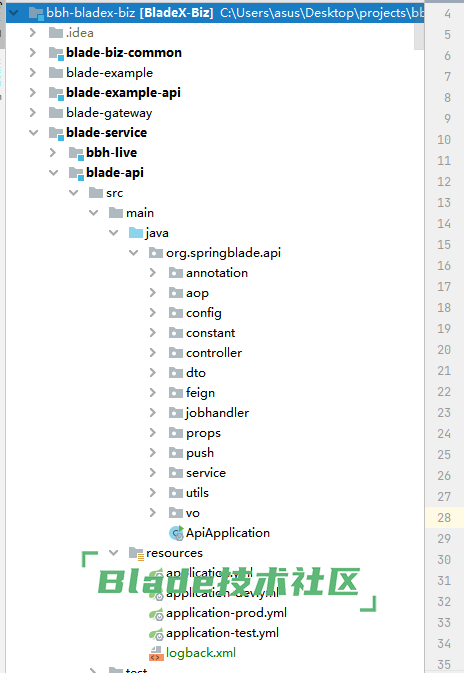
Task: Click line number 10 in editor gutter
Action: pyautogui.click(x=444, y=139)
